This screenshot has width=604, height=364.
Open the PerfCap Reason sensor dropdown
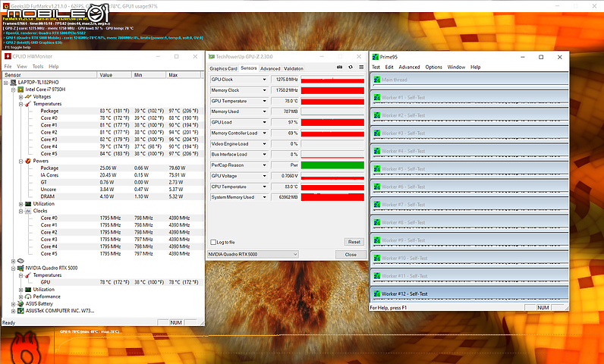pos(264,165)
